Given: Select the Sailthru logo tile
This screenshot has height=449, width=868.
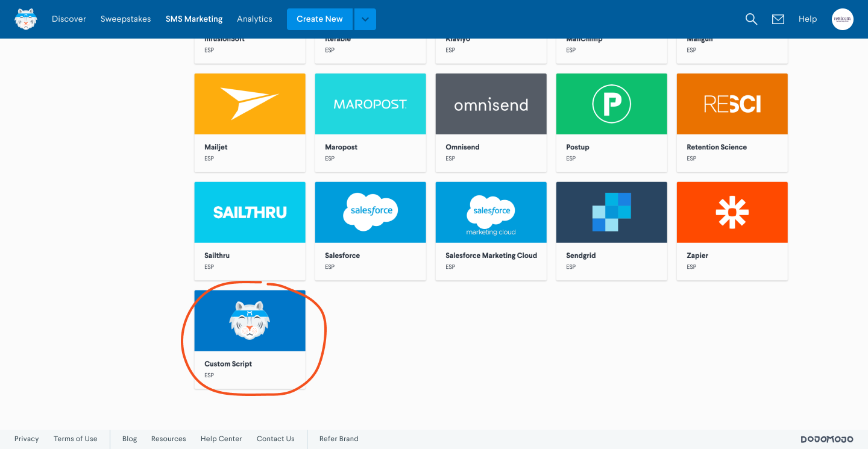Looking at the screenshot, I should pyautogui.click(x=250, y=212).
